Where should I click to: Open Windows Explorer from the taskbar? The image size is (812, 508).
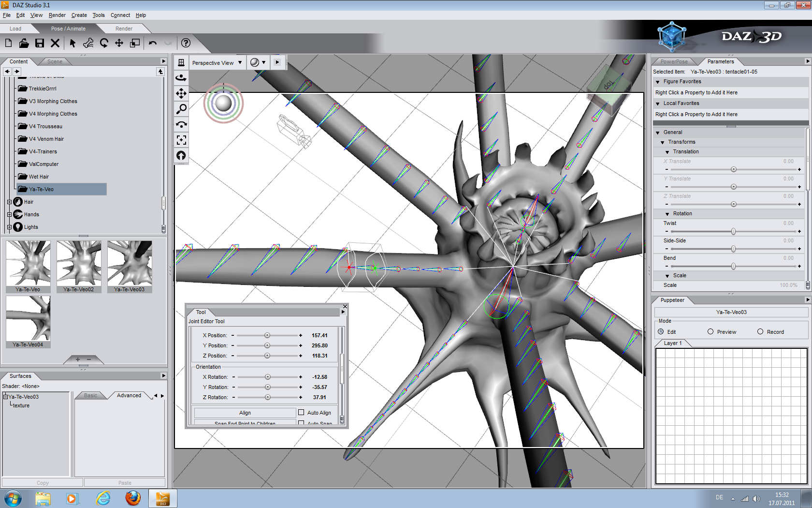click(43, 498)
